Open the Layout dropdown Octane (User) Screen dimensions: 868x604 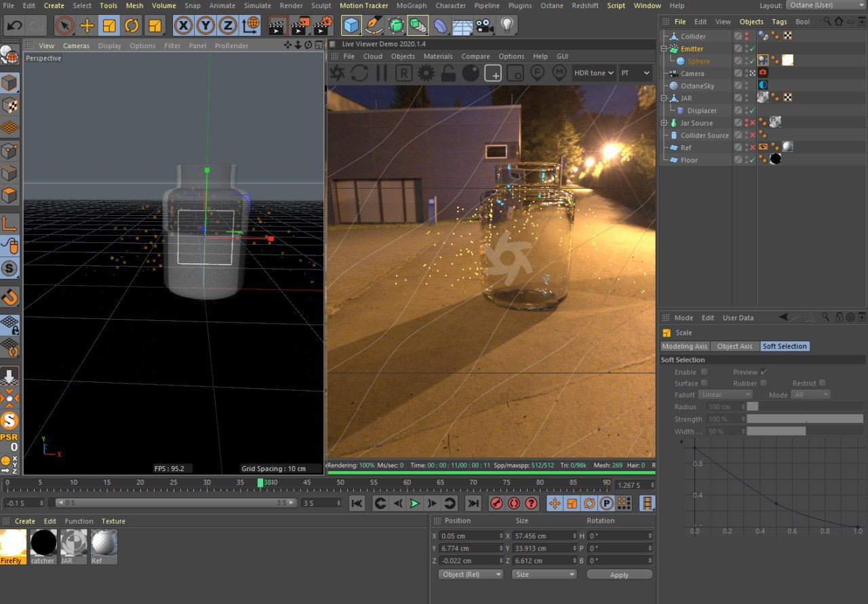[827, 5]
